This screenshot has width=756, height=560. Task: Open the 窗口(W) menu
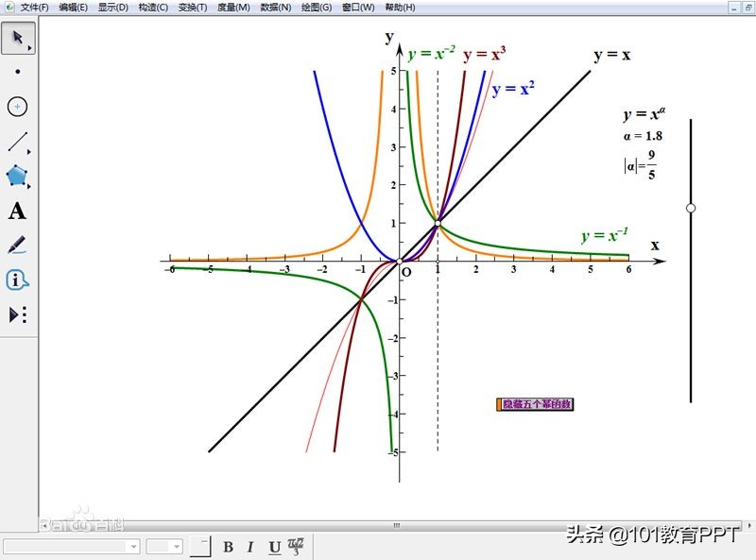click(x=358, y=8)
